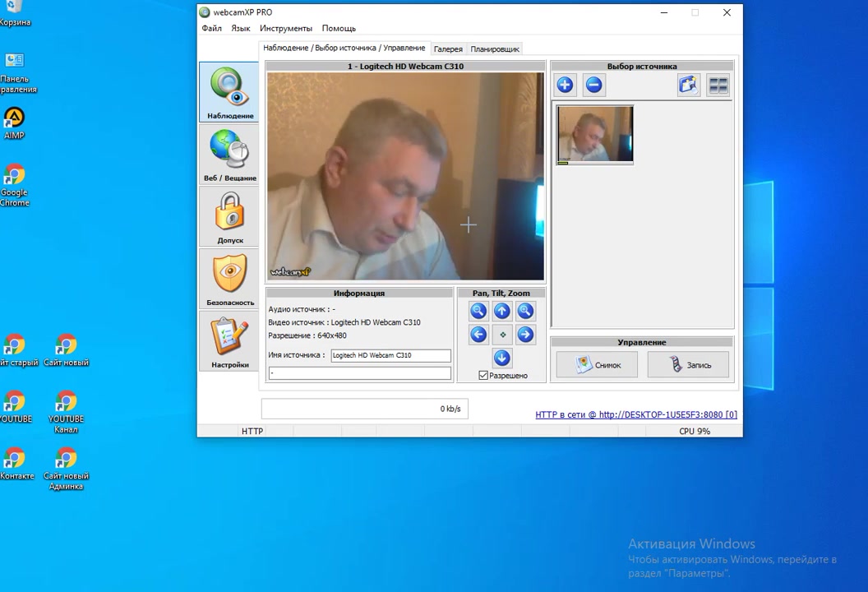Open the Настройки sidebar section
868x592 pixels.
coord(229,341)
